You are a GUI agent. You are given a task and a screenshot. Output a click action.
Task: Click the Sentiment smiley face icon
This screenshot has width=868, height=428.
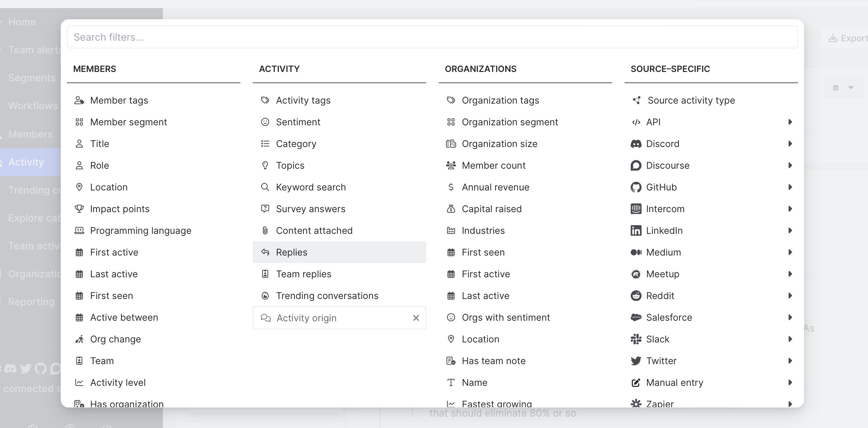[x=265, y=122]
